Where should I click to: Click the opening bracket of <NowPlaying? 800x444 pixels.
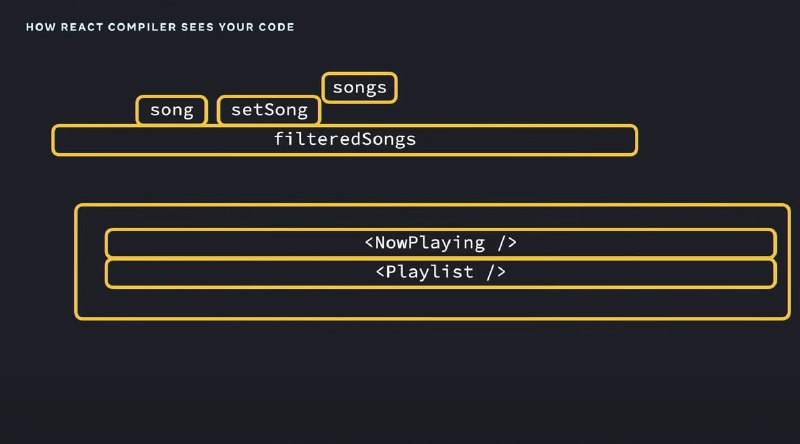coord(369,243)
